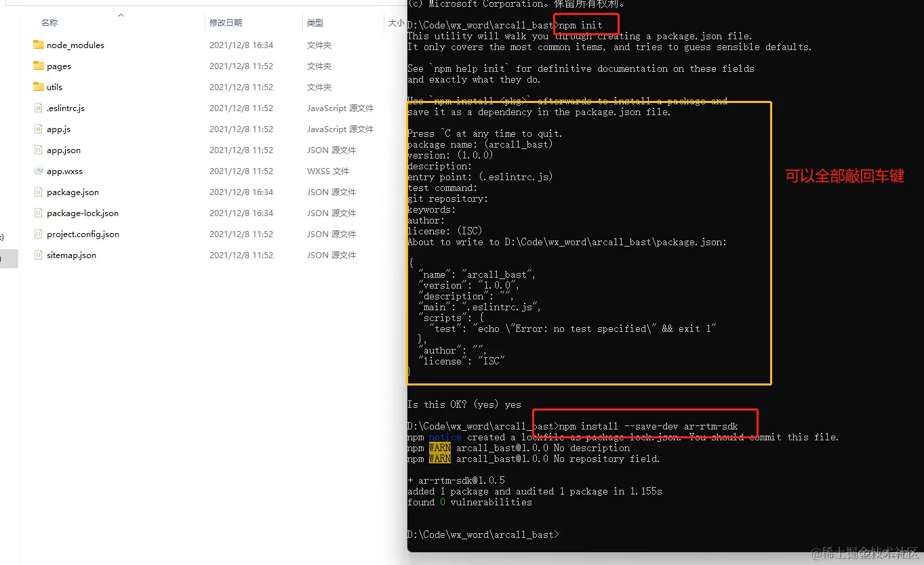The image size is (924, 565).
Task: Click 'npm init' command in terminal
Action: 580,25
